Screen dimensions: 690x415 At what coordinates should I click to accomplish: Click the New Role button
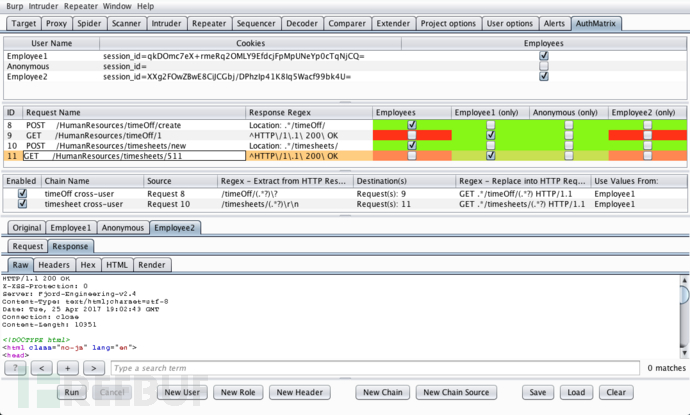[238, 392]
